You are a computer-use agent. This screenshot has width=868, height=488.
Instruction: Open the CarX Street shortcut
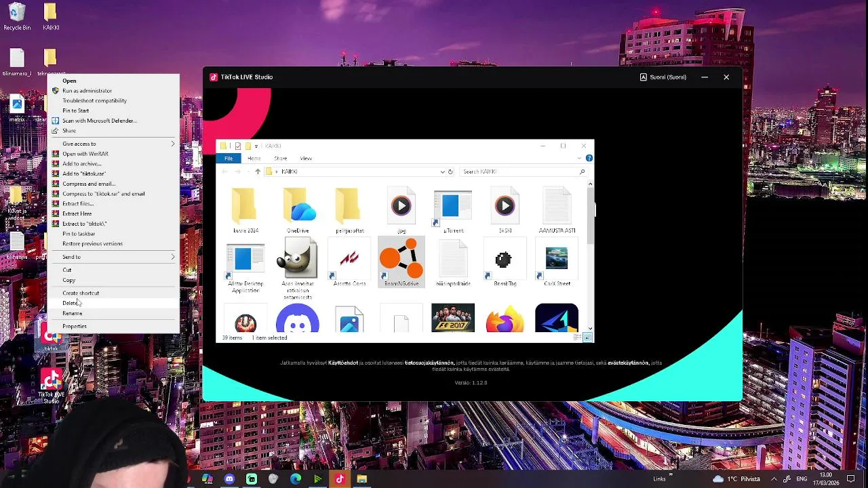[557, 262]
